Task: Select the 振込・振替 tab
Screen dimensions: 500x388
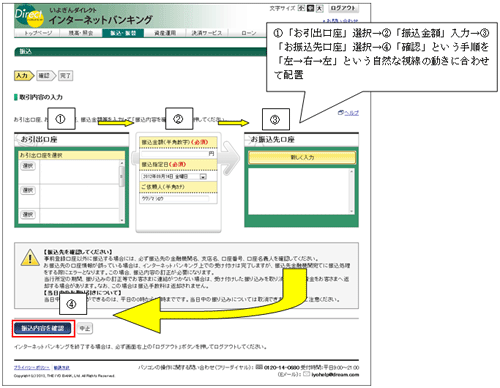Action: [x=123, y=33]
